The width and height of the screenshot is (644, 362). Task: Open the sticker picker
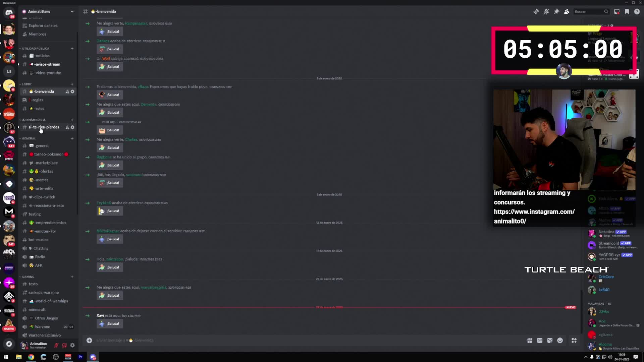[550, 340]
